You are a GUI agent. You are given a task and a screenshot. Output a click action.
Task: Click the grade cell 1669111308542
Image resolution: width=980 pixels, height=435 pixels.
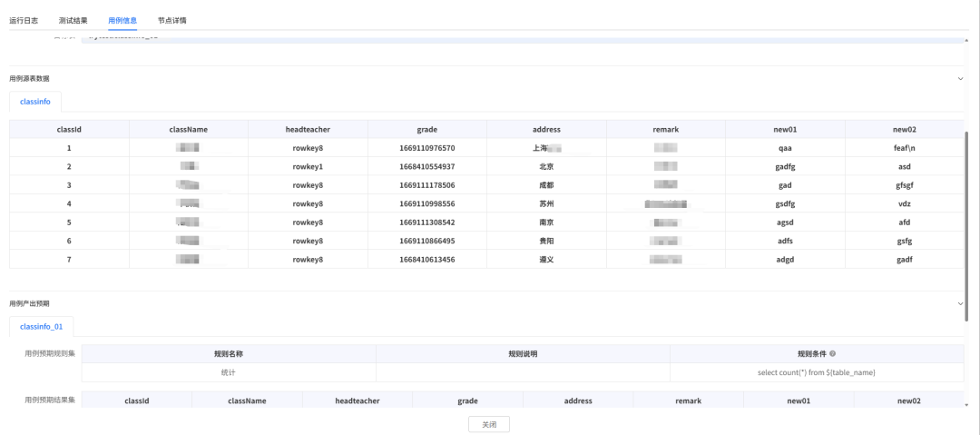coord(426,222)
